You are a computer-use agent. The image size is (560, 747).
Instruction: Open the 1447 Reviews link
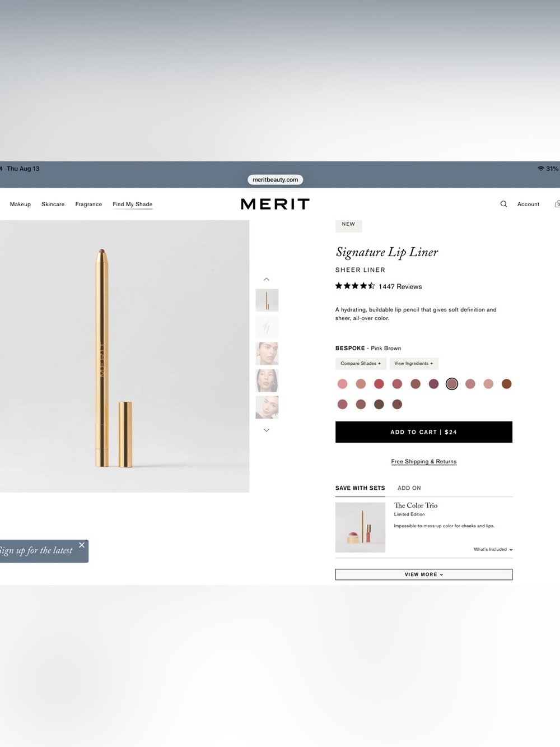point(400,286)
